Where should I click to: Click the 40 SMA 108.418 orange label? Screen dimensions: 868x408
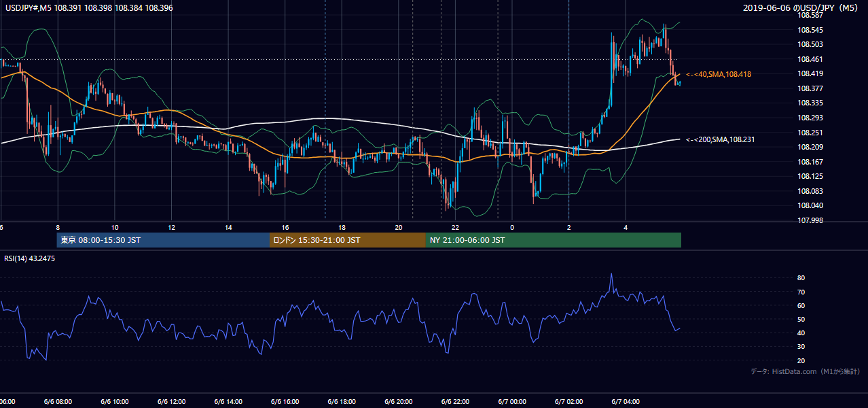(719, 74)
